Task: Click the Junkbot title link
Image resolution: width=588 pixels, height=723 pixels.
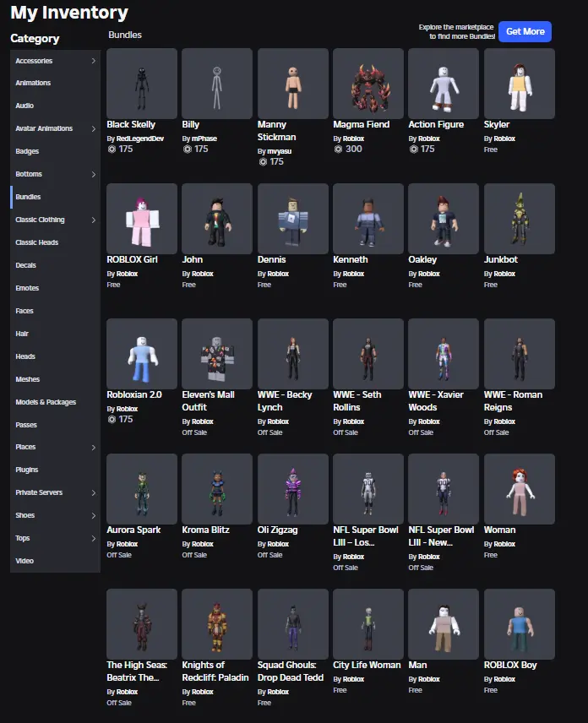Action: (x=500, y=259)
